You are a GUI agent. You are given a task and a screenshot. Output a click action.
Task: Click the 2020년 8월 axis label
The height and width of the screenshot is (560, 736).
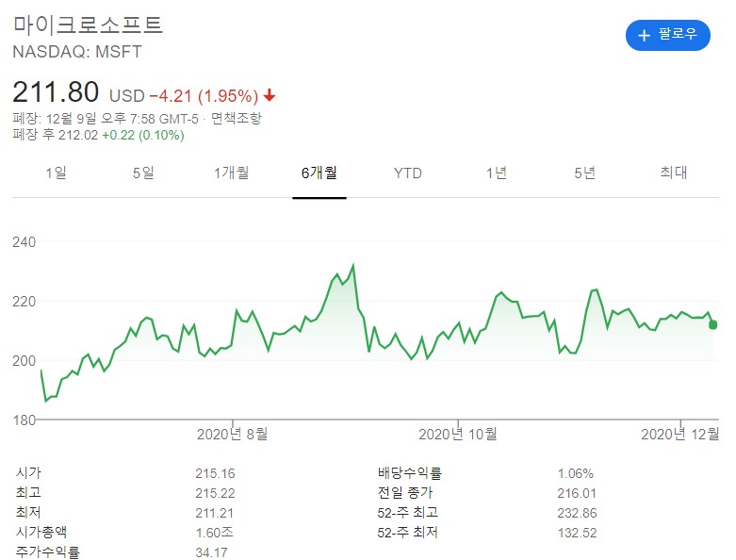pos(232,435)
